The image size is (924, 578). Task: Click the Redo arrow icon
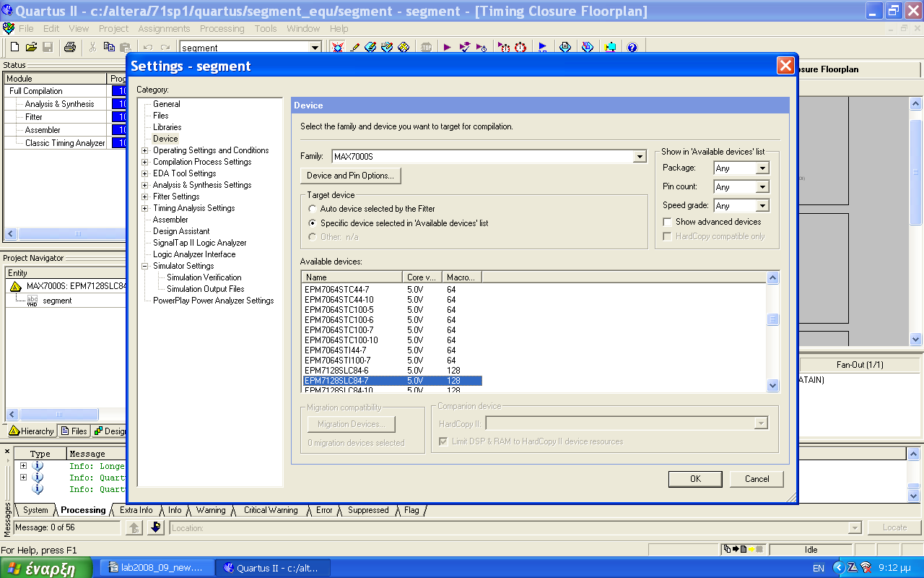[x=165, y=48]
